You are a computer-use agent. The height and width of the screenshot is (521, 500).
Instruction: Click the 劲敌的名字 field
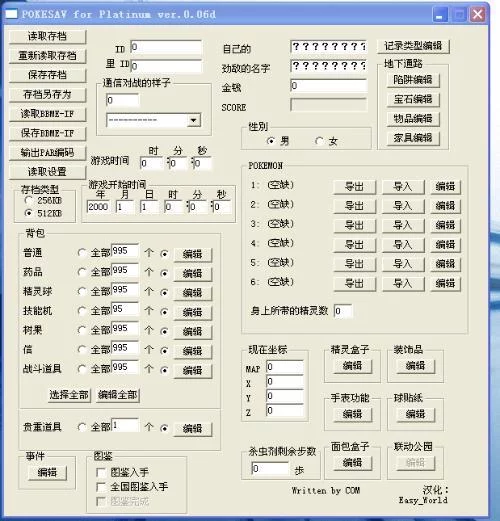328,66
